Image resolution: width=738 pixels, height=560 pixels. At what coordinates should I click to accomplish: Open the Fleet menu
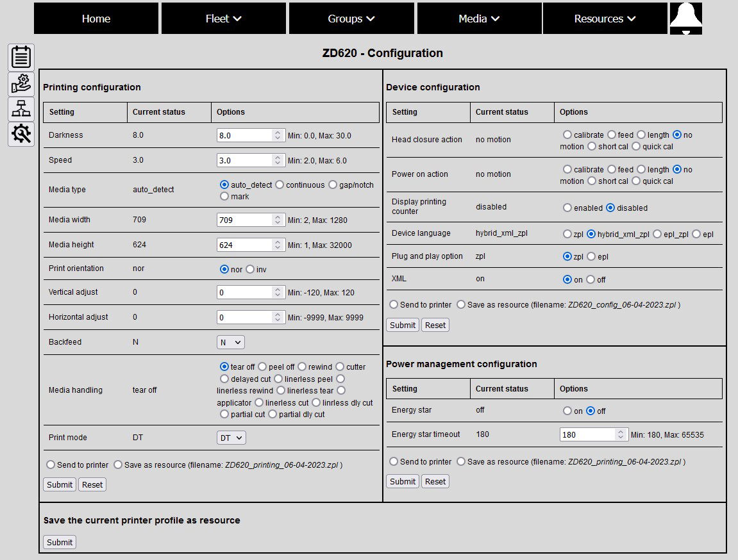pos(224,19)
